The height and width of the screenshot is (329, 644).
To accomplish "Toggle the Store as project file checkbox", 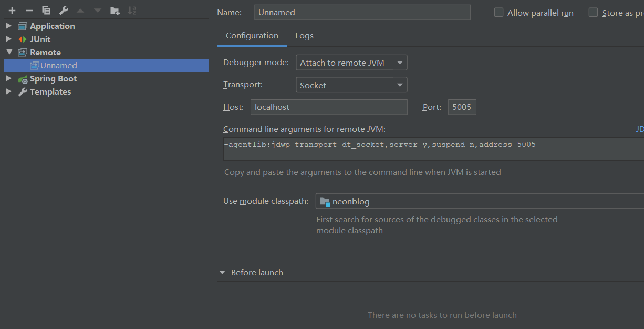I will tap(594, 13).
